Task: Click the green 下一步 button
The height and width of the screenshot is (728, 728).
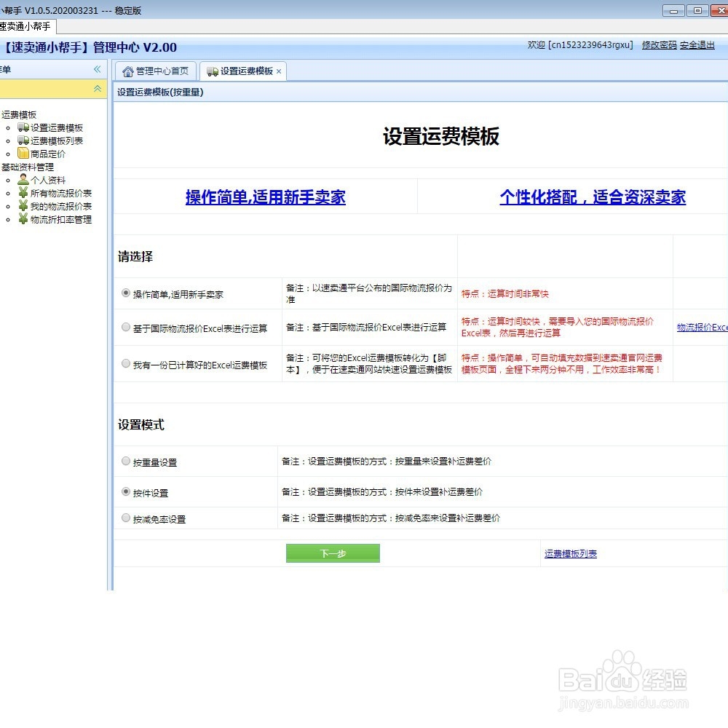Action: [333, 553]
